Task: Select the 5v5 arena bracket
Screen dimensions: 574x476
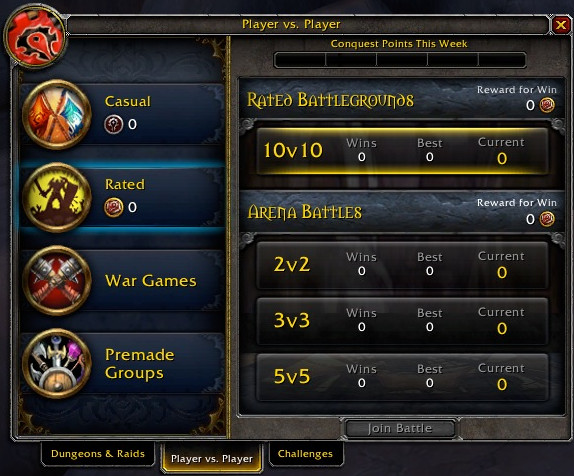Action: pos(402,377)
